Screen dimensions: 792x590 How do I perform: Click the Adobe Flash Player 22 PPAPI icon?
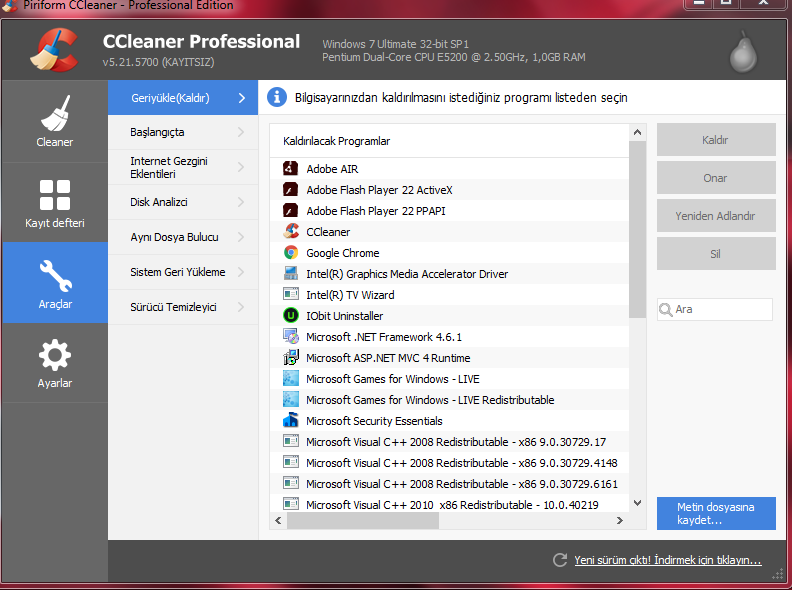coord(290,210)
